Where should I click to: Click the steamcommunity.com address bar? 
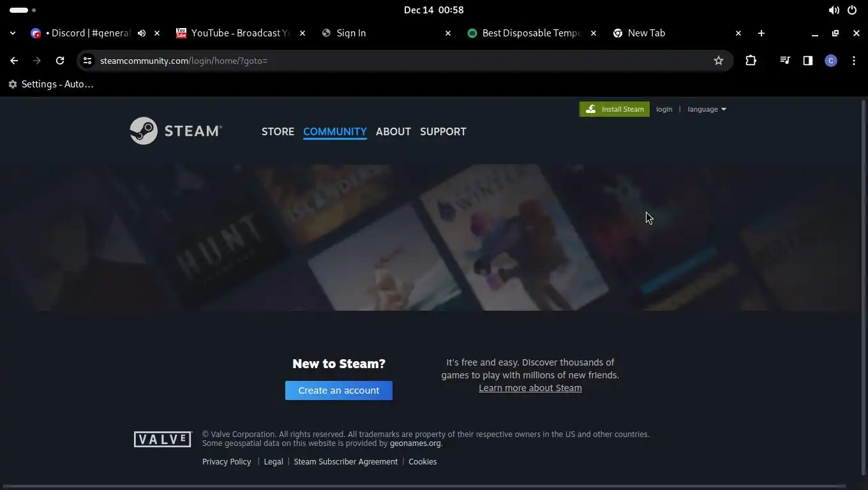pyautogui.click(x=405, y=61)
